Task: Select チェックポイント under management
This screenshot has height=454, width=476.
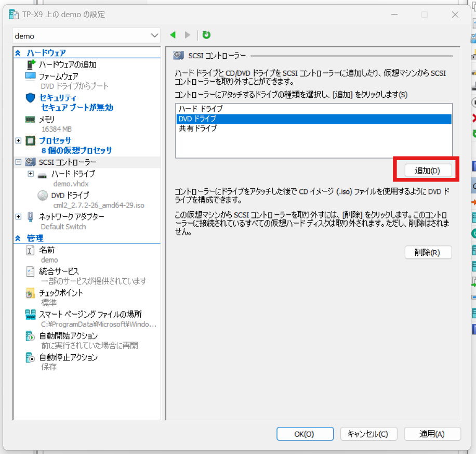Action: click(61, 293)
